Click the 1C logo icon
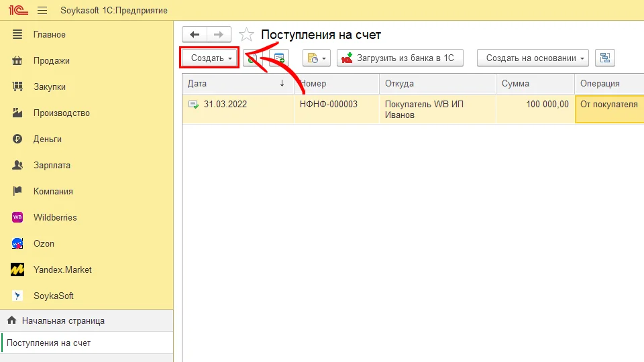Viewport: 644px width, 362px height. tap(16, 11)
